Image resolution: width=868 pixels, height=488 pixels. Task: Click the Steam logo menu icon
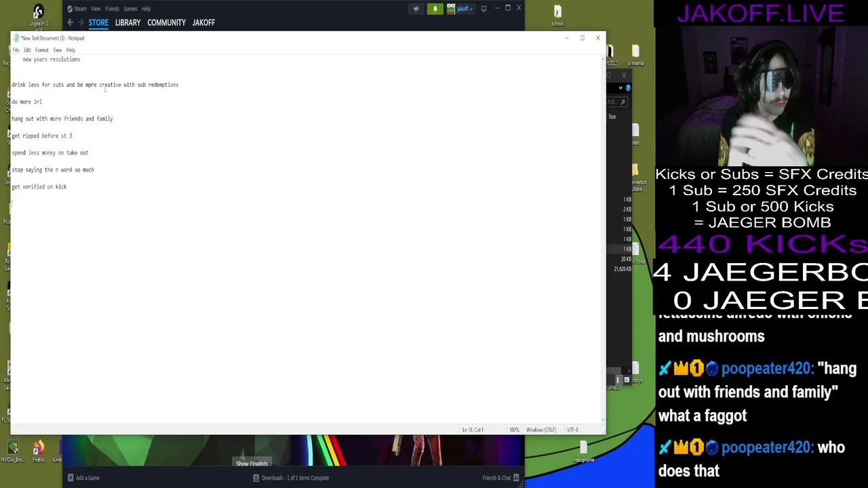click(x=70, y=9)
